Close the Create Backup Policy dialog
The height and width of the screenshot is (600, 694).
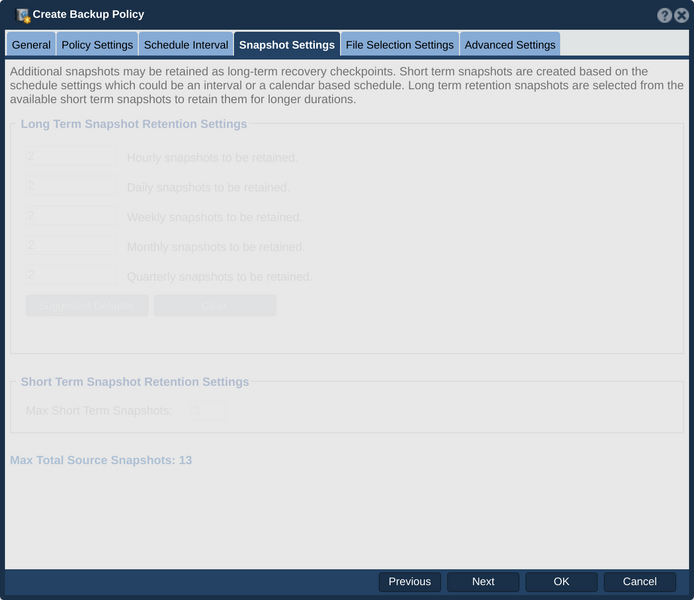pos(681,15)
